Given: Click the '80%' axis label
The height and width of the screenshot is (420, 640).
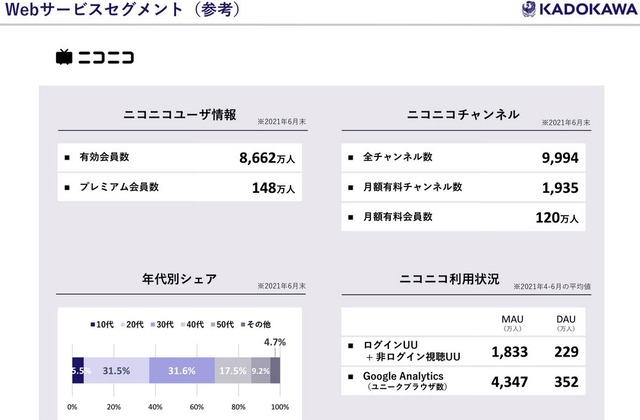Looking at the screenshot, I should click(238, 407).
